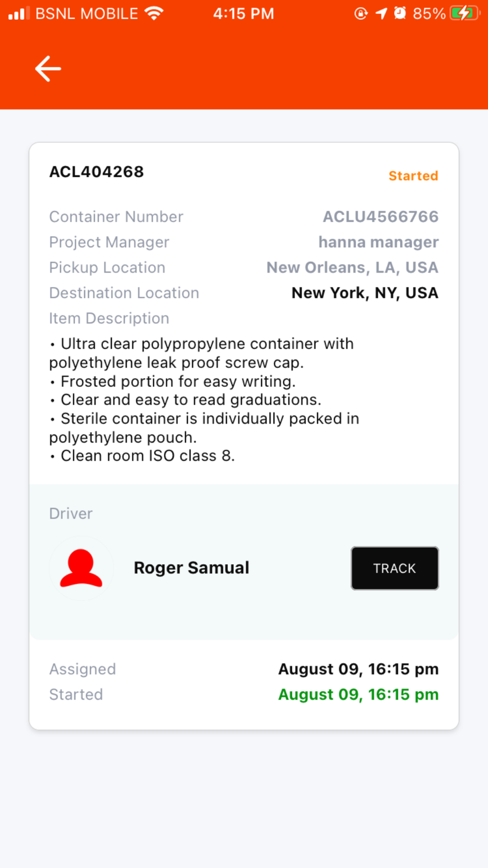Tap the back arrow icon
This screenshot has width=488, height=868.
(x=48, y=68)
